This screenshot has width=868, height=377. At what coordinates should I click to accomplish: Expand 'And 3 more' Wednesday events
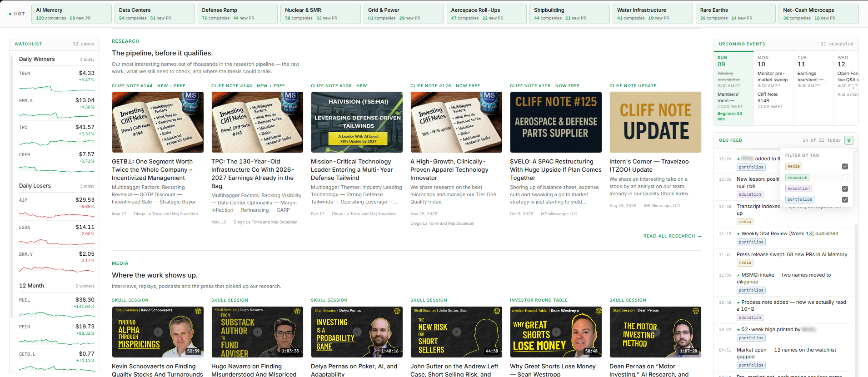[848, 94]
